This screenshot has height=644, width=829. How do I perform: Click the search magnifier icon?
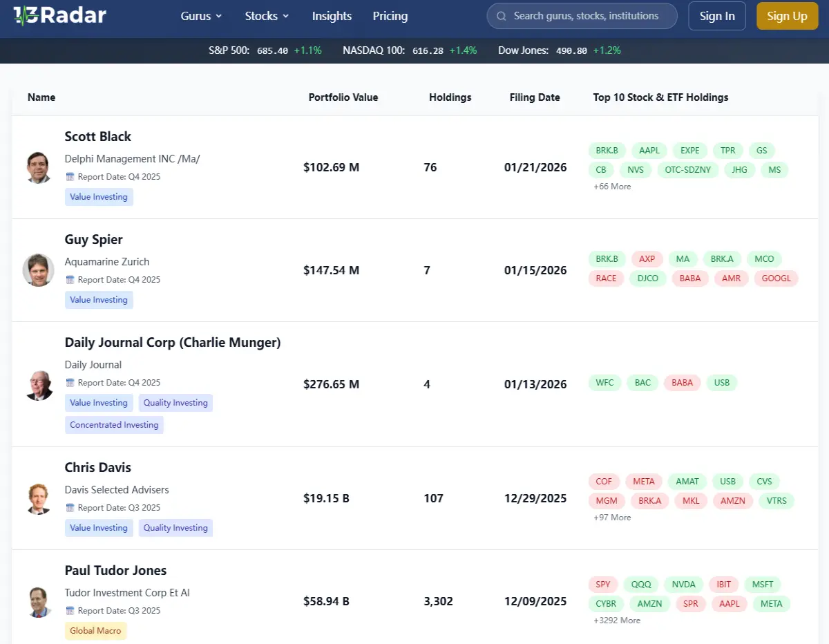coord(500,16)
